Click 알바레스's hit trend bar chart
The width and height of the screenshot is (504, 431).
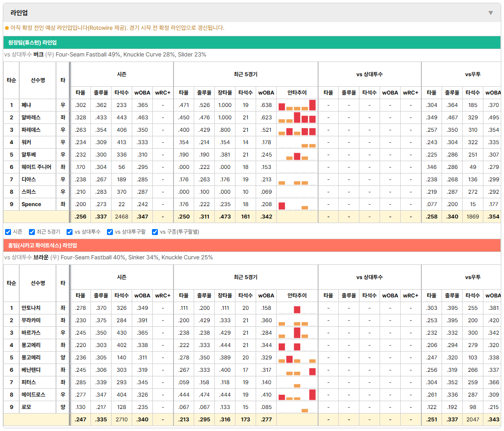(297, 118)
